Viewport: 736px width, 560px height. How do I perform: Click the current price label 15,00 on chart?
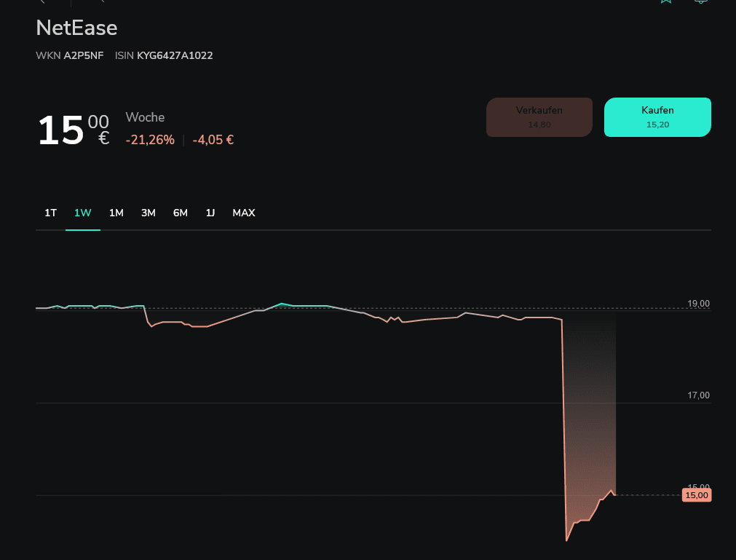pyautogui.click(x=697, y=495)
